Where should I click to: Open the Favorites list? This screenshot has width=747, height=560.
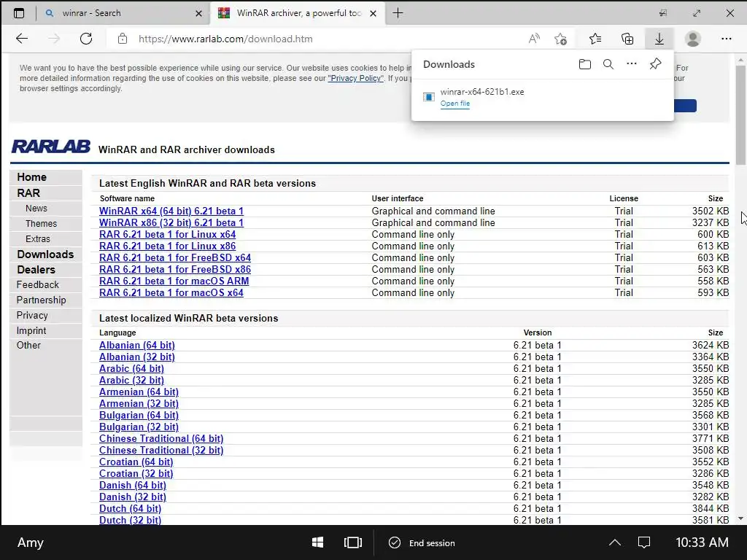[595, 39]
